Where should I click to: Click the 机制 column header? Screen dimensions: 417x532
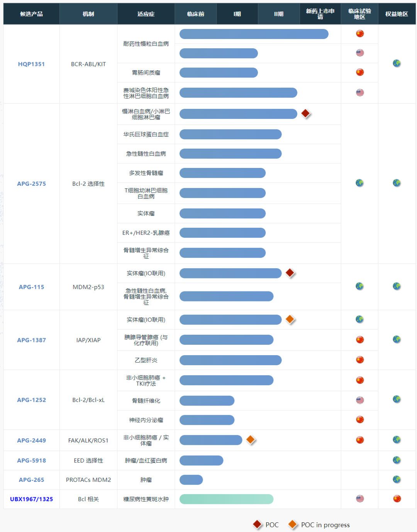click(88, 14)
